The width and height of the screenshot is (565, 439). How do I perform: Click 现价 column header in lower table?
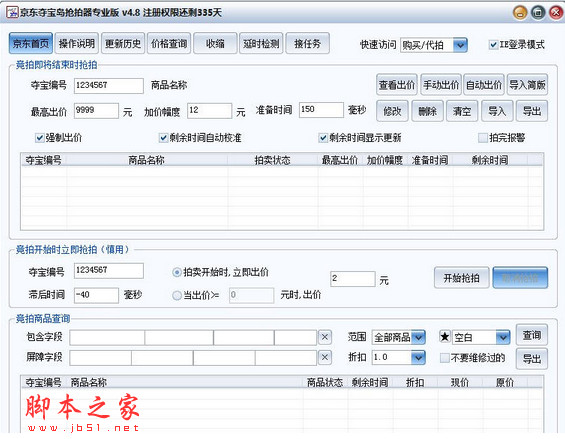460,382
